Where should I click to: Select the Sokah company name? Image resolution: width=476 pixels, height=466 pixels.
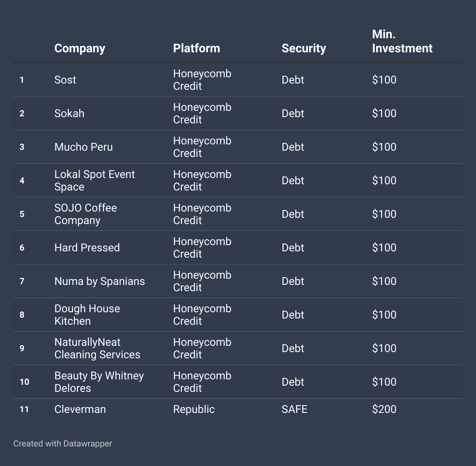pyautogui.click(x=69, y=113)
